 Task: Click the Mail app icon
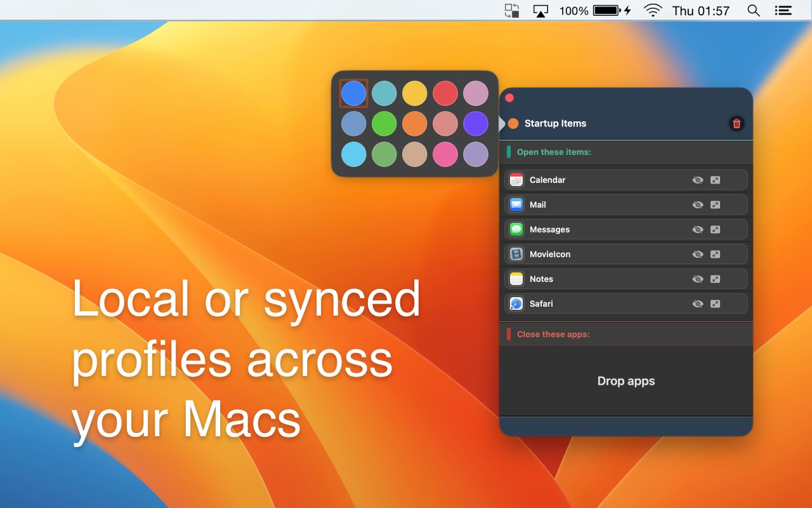tap(516, 204)
